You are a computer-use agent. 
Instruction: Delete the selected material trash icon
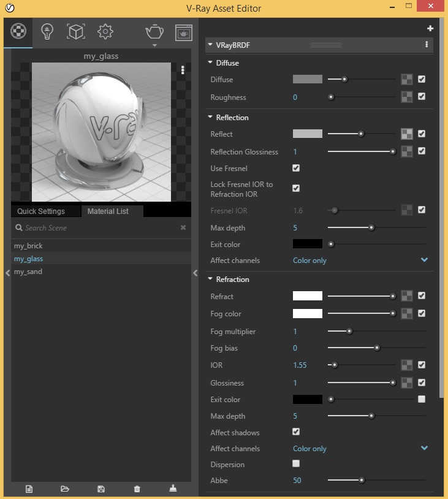[137, 489]
